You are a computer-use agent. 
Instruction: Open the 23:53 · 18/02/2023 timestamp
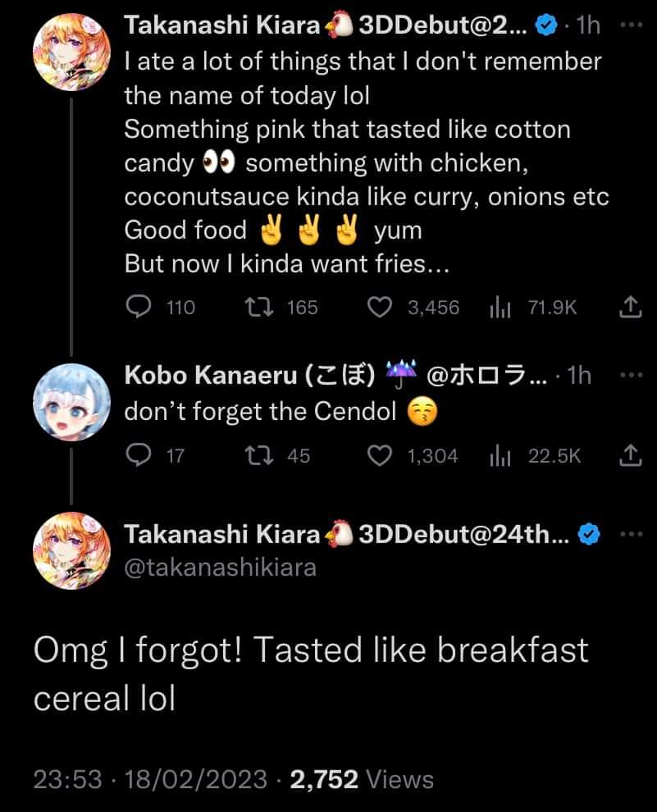coord(150,778)
